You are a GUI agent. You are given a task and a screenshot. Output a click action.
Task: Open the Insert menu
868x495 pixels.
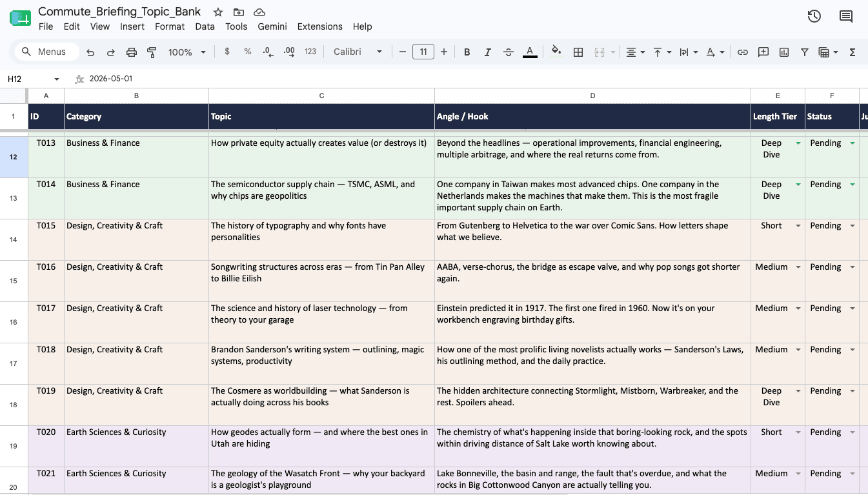pyautogui.click(x=132, y=26)
